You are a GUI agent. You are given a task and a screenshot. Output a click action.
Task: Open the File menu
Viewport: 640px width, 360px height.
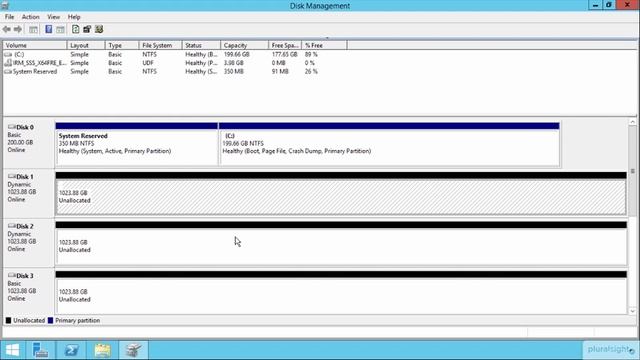coord(9,17)
